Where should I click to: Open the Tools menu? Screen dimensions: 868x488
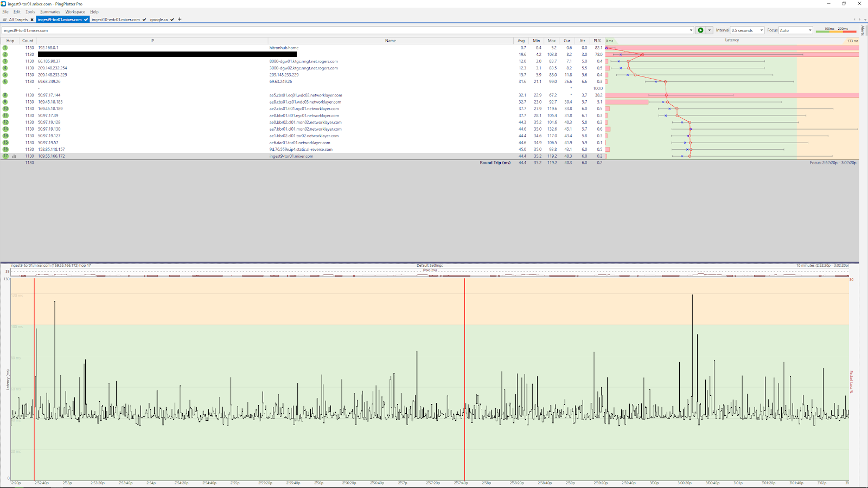tap(30, 12)
